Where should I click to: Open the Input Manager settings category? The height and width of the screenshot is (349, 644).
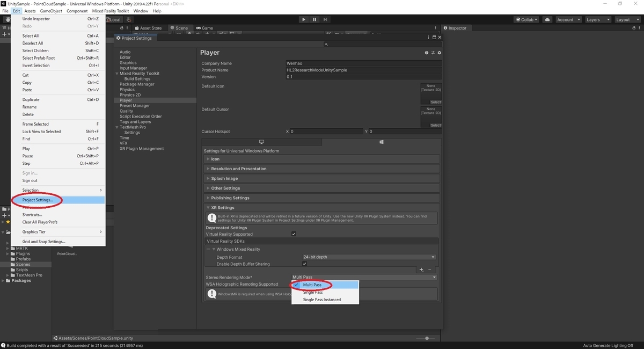[133, 68]
